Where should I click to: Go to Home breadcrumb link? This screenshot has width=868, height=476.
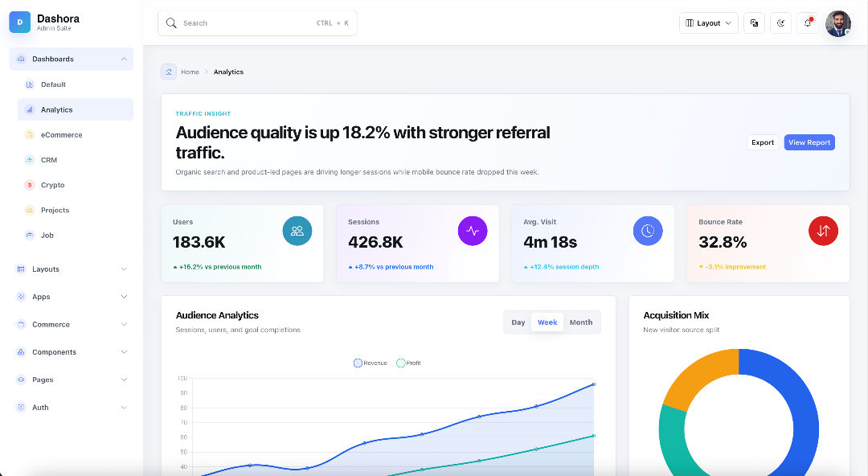pos(190,72)
